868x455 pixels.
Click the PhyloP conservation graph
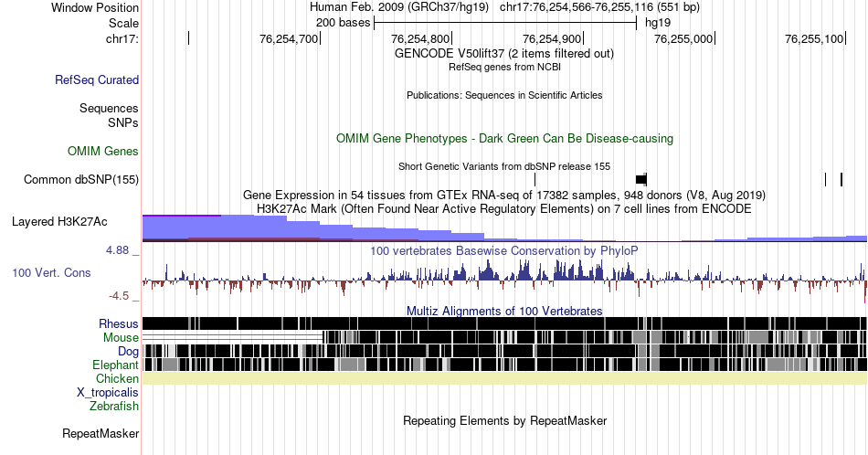point(504,280)
